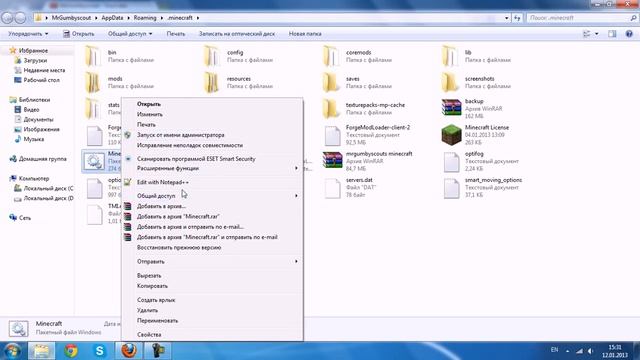Select the saves folder icon
Screen dimensions: 640x360
tap(331, 82)
